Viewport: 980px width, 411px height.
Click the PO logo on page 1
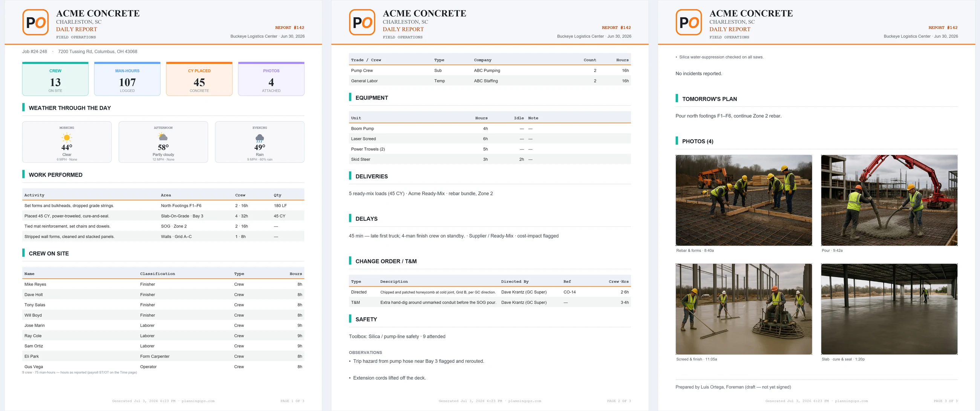(35, 22)
